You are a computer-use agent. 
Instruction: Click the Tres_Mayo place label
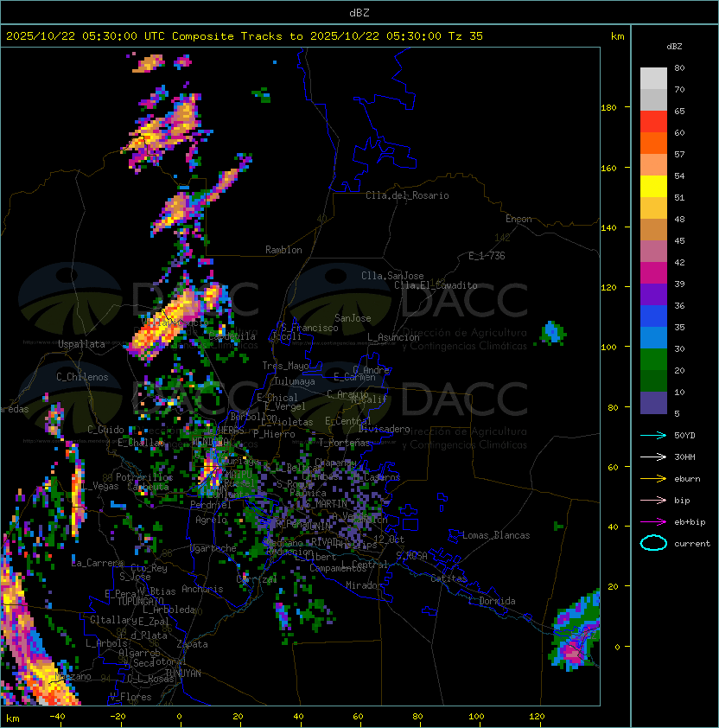285,366
